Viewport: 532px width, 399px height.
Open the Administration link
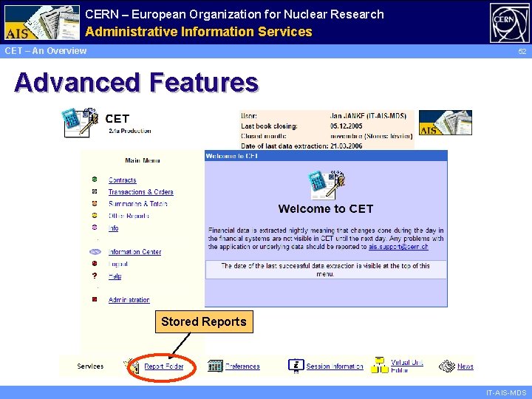(x=129, y=300)
